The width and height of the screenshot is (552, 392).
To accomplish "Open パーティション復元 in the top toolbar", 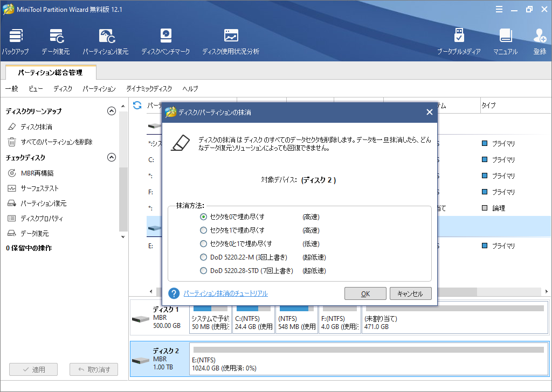I will pyautogui.click(x=106, y=41).
